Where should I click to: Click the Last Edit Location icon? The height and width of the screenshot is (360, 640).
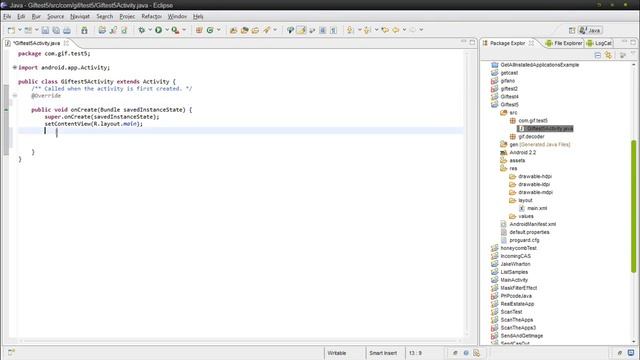[x=385, y=30]
